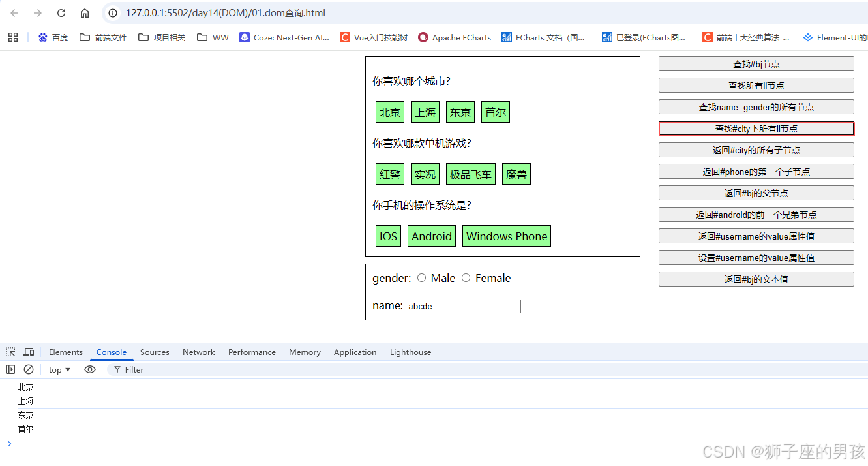Viewport: 868px width, 466px height.
Task: Click the 东京 city item
Action: pyautogui.click(x=460, y=112)
